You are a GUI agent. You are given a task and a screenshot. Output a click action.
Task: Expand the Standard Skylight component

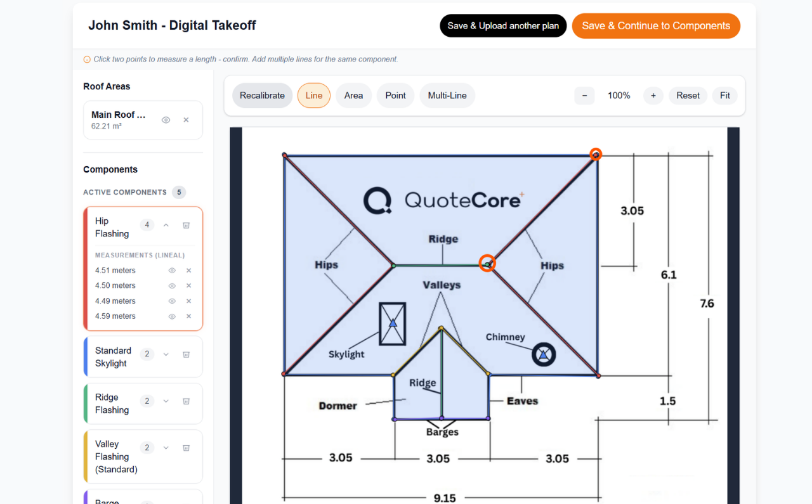coord(166,354)
